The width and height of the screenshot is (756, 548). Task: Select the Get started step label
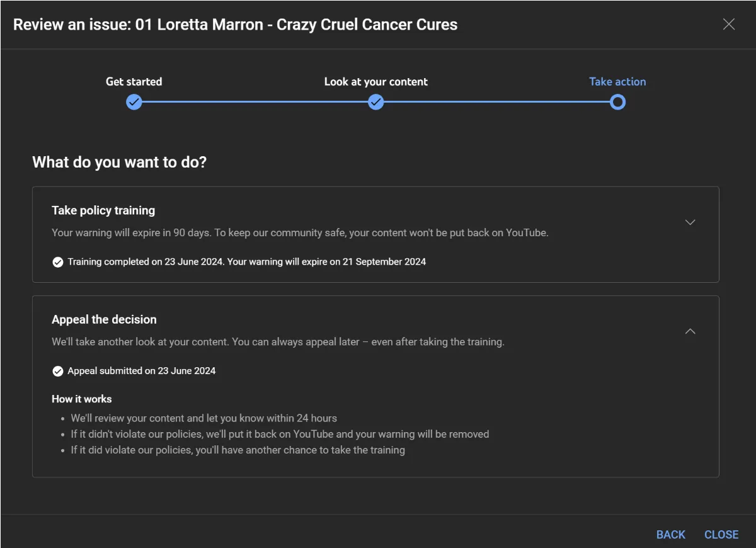tap(134, 82)
